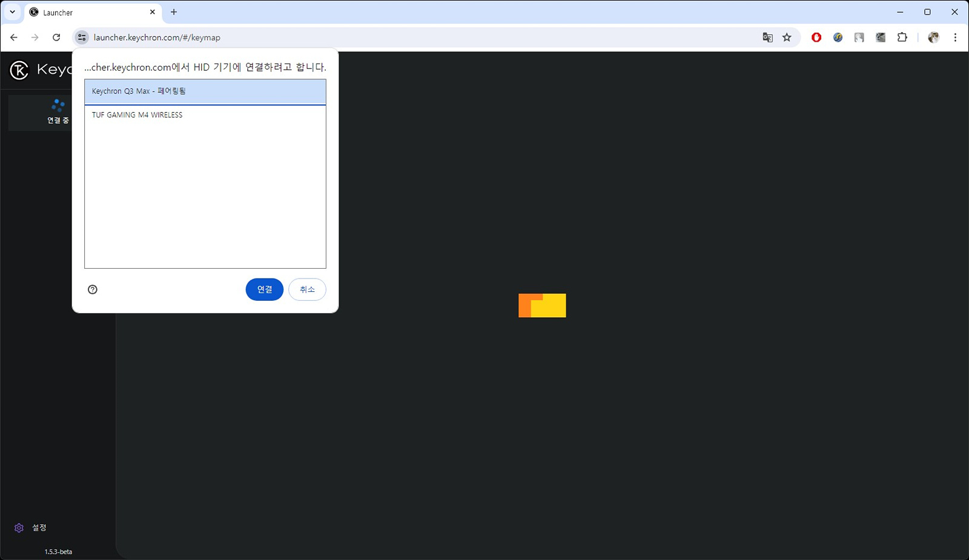Open the HID dialog help icon

click(93, 289)
